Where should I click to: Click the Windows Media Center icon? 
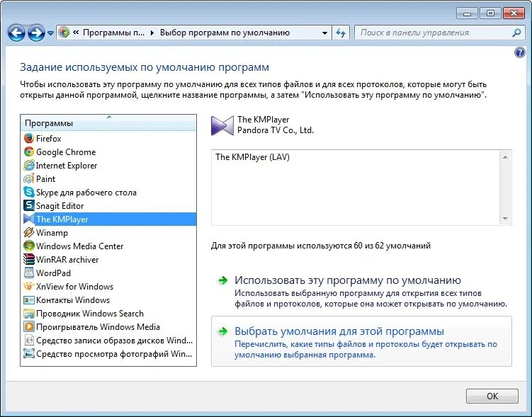tap(29, 246)
